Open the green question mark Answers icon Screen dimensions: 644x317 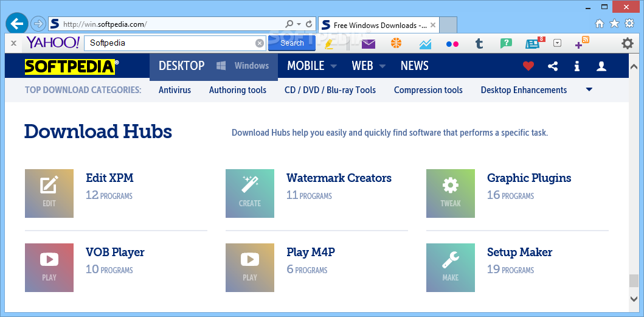(506, 43)
